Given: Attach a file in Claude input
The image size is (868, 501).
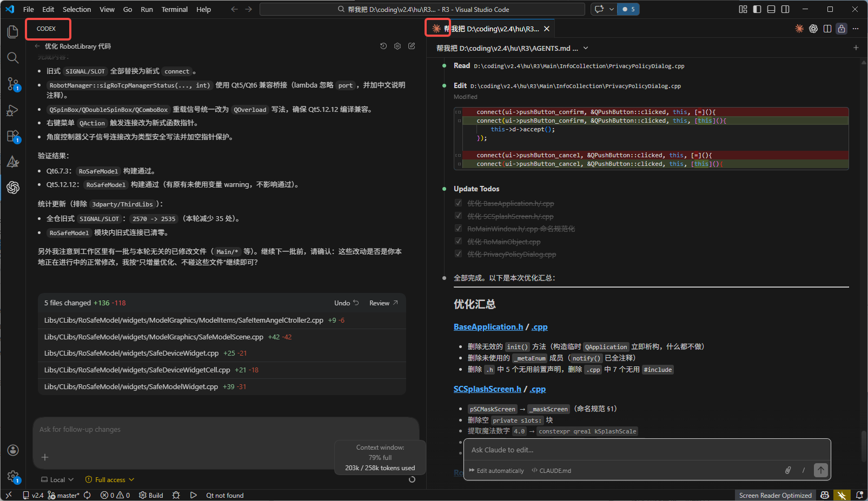Looking at the screenshot, I should pyautogui.click(x=788, y=470).
